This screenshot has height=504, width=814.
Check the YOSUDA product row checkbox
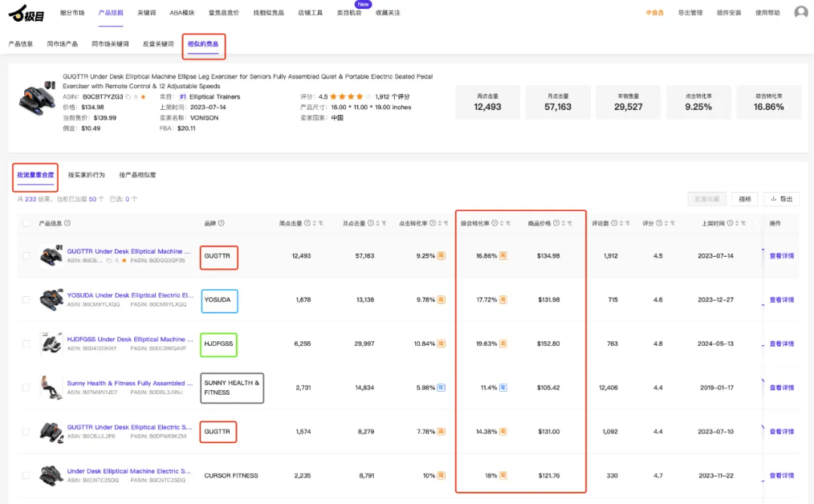[x=26, y=300]
